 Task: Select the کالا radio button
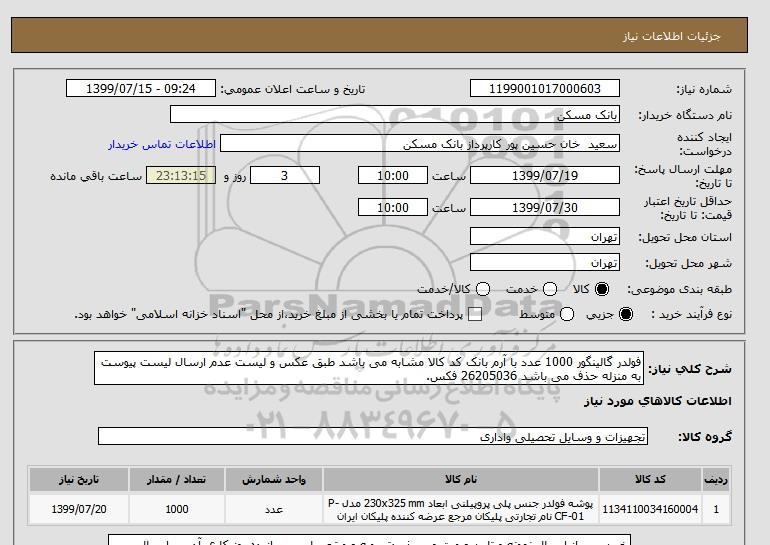pyautogui.click(x=602, y=289)
